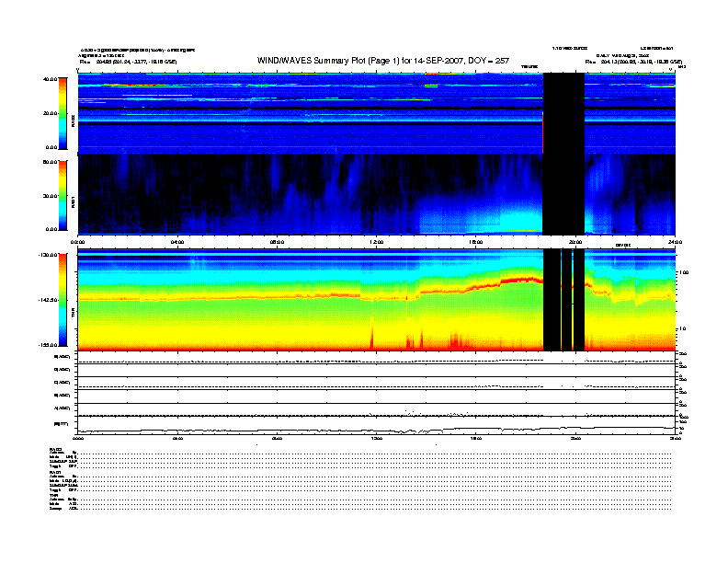The width and height of the screenshot is (728, 563).
Task: Click the 10 frequency label right of TNR
Action: click(x=682, y=329)
